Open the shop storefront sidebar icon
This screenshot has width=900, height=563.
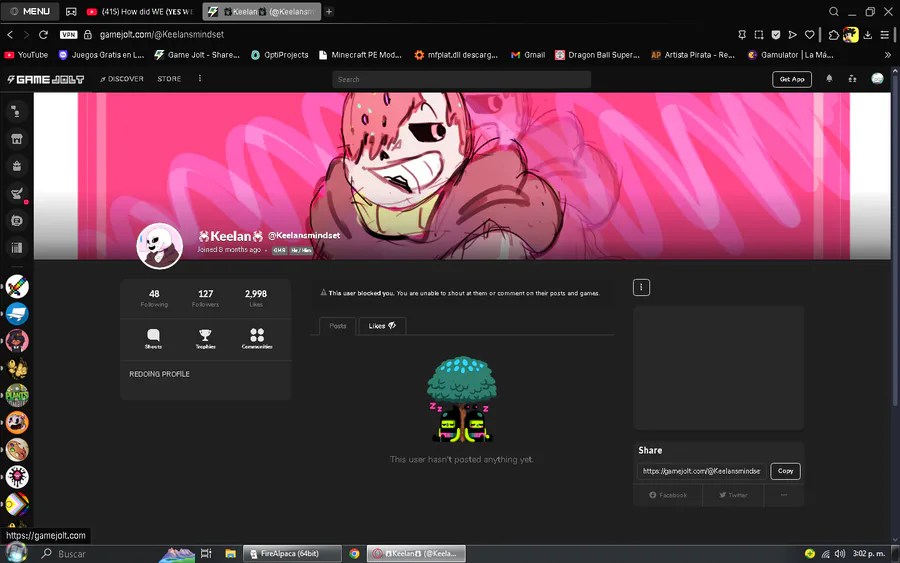(x=17, y=139)
